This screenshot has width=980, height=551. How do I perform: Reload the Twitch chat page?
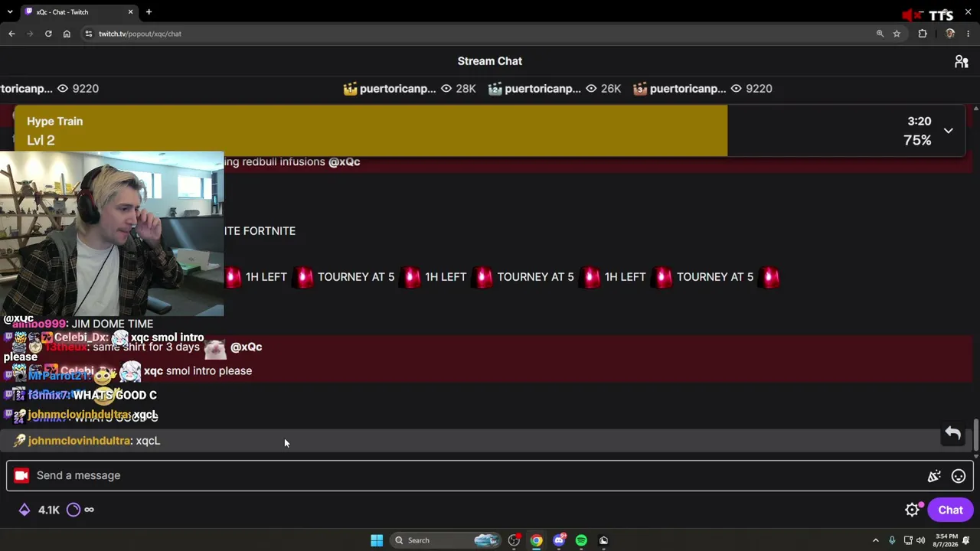click(48, 34)
